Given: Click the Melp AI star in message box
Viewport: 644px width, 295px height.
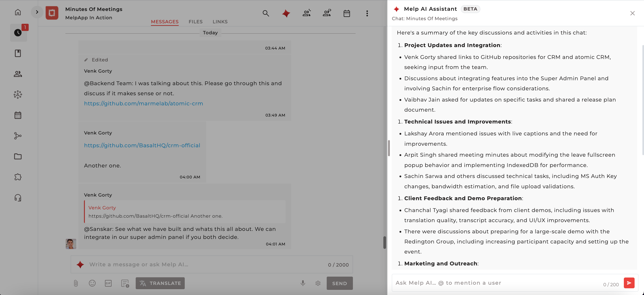Looking at the screenshot, I should 80,265.
